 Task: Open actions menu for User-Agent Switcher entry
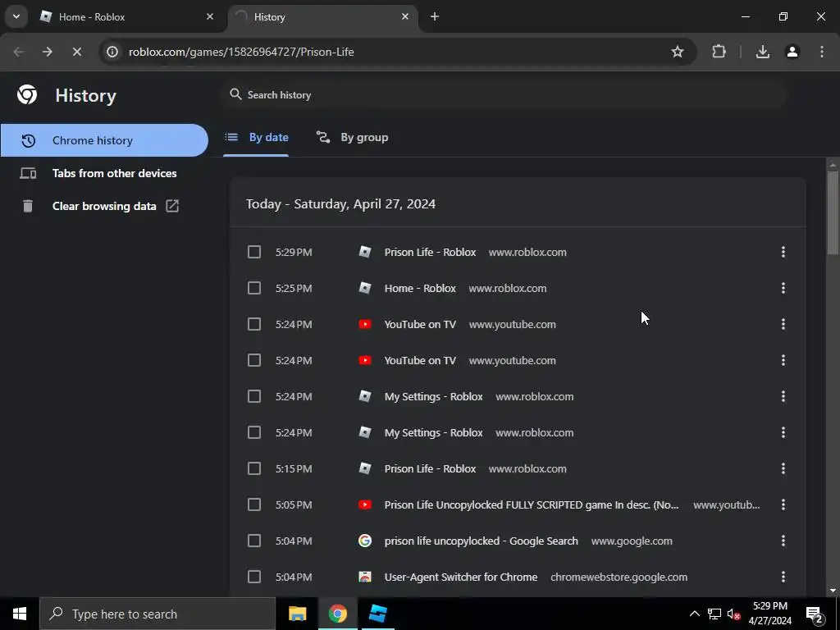(x=783, y=577)
